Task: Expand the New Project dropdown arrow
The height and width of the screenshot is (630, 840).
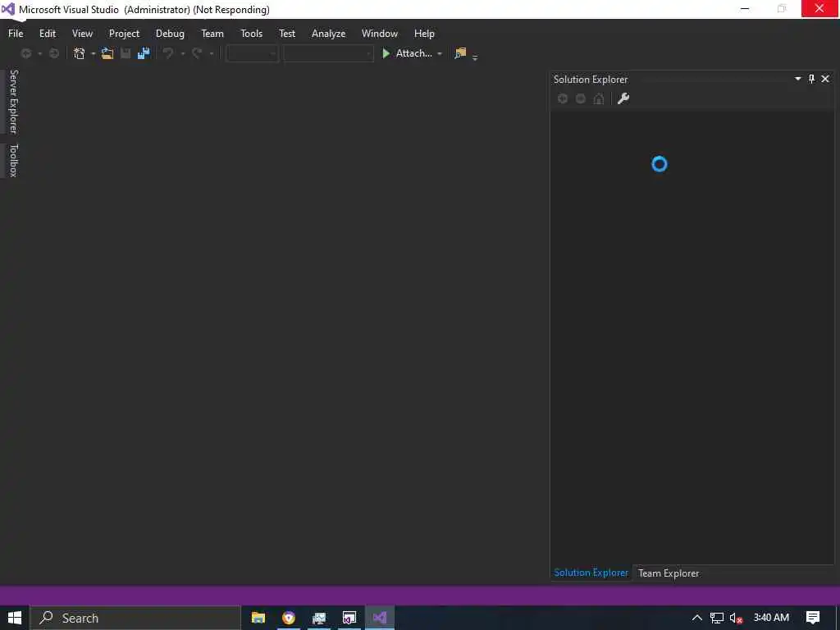Action: pyautogui.click(x=94, y=53)
